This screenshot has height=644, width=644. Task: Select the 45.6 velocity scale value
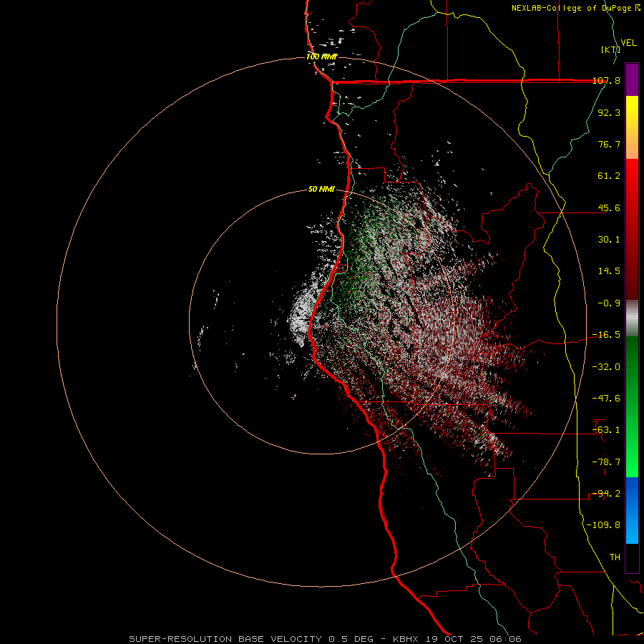(x=609, y=208)
